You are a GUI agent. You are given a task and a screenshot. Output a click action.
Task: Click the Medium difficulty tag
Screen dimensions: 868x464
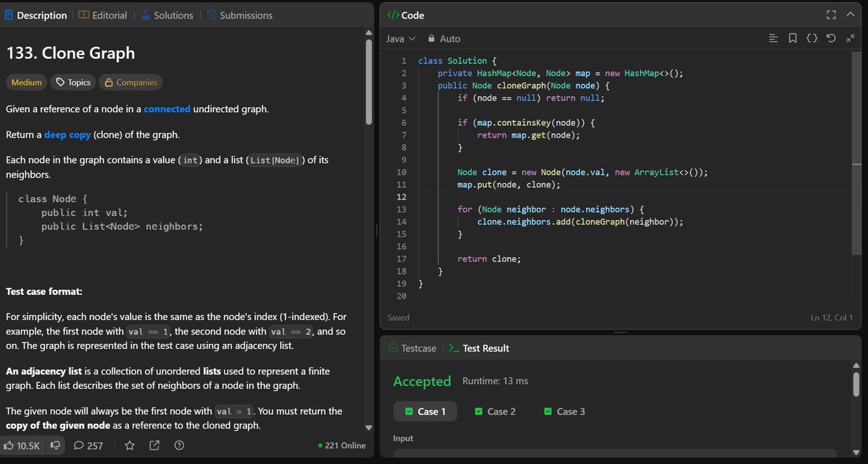point(27,82)
